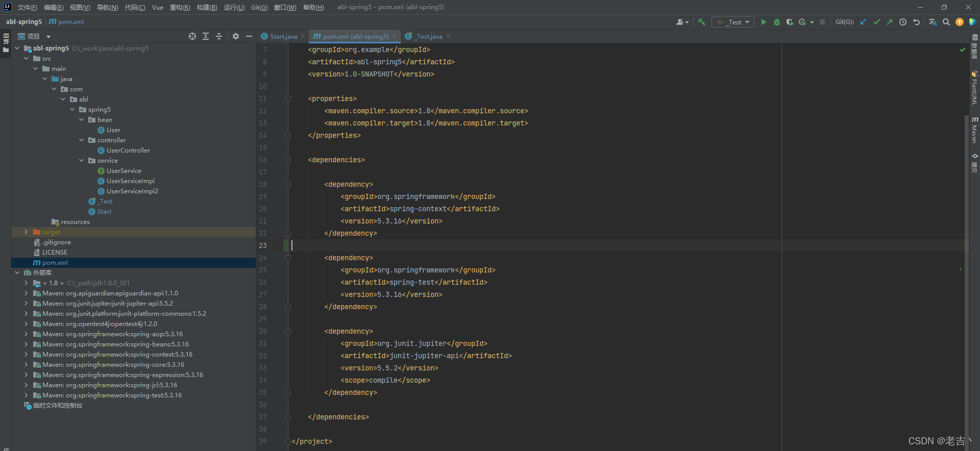Run _Test with the green play icon
980x451 pixels.
click(764, 22)
